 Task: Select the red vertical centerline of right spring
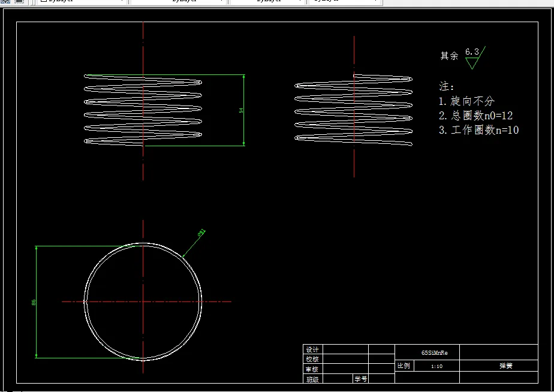coord(354,106)
